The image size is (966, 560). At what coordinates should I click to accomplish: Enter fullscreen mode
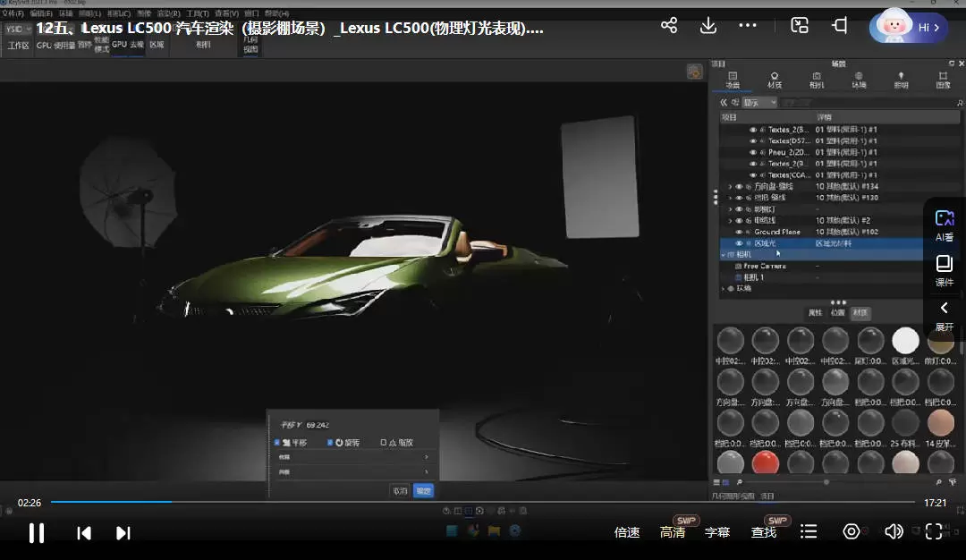tap(934, 531)
